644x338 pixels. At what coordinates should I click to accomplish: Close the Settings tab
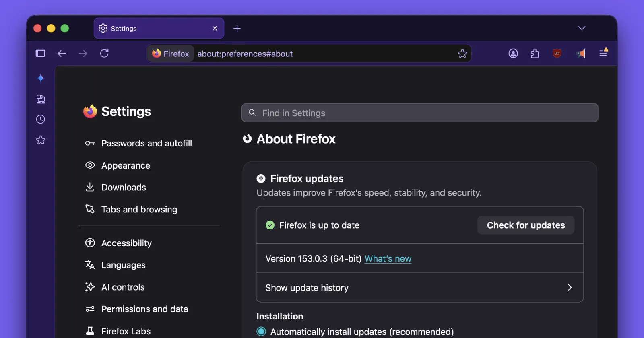(215, 28)
